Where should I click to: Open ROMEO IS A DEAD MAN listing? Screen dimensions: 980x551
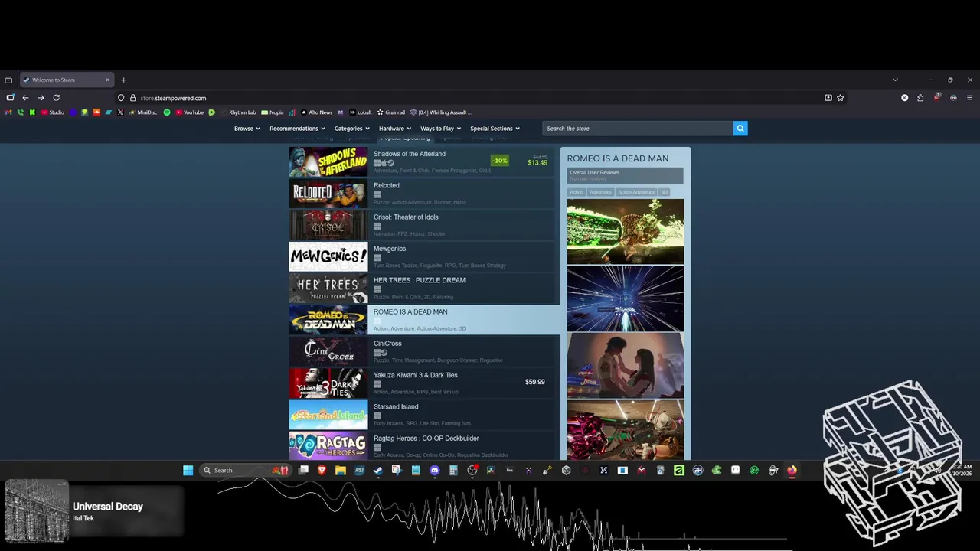(x=424, y=320)
